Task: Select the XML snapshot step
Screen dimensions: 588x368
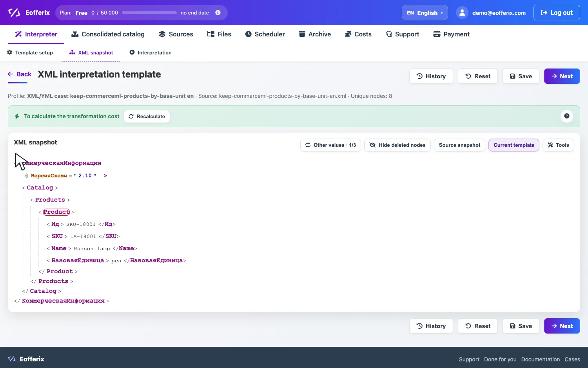Action: pyautogui.click(x=91, y=52)
